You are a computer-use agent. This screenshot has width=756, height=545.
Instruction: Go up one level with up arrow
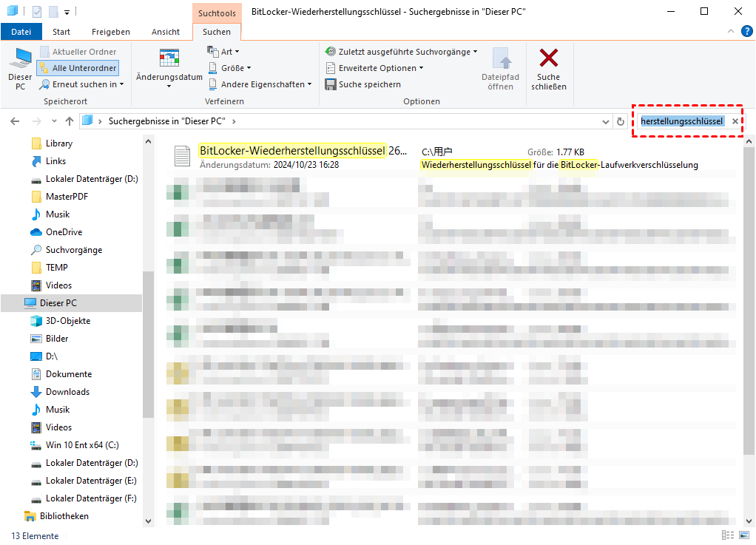point(70,121)
